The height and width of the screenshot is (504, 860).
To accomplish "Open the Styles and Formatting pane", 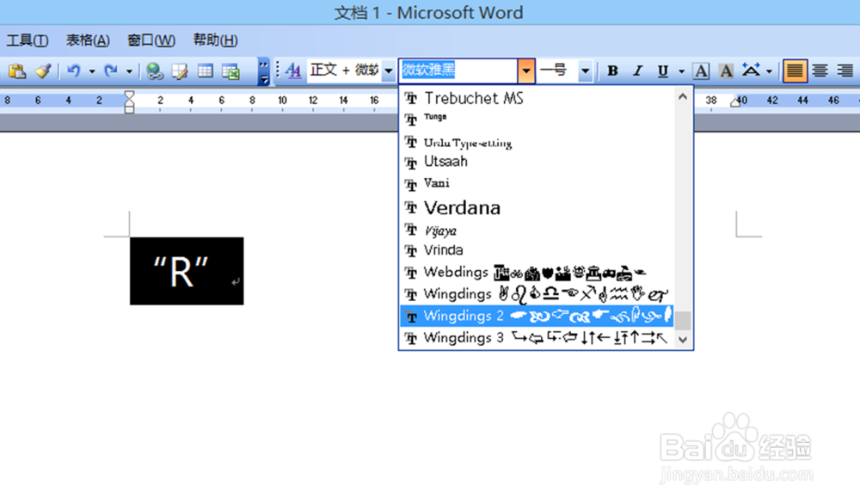I will (294, 71).
